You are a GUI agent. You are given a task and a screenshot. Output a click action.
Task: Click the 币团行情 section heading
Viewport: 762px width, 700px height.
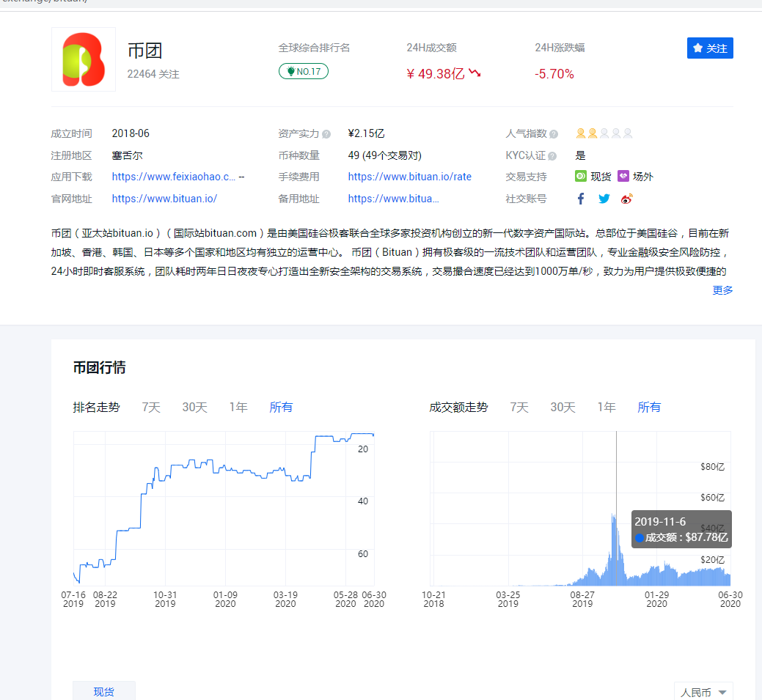click(x=99, y=367)
